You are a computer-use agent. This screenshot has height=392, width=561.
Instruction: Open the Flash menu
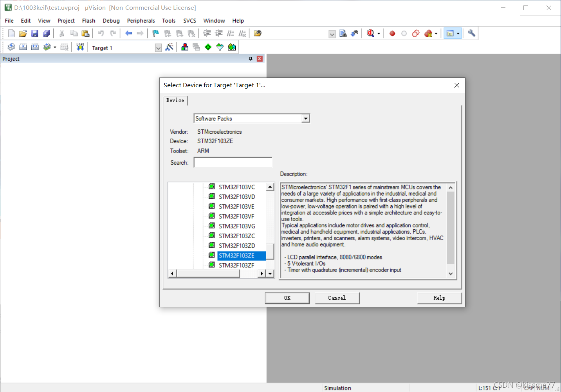[88, 21]
